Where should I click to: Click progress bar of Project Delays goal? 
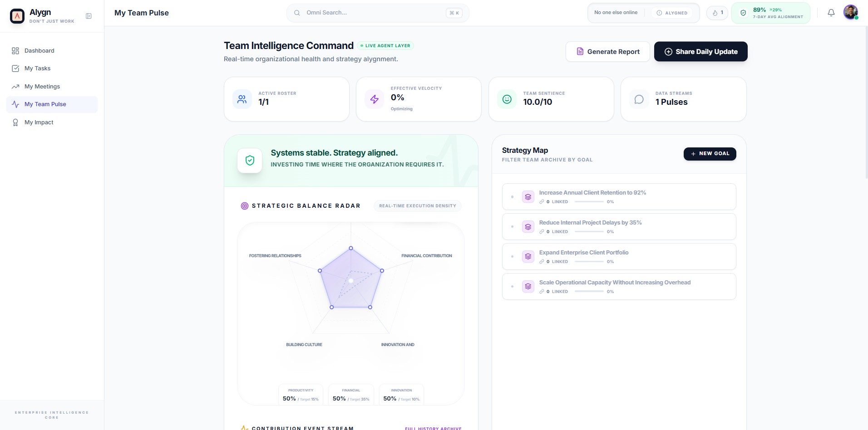coord(589,232)
